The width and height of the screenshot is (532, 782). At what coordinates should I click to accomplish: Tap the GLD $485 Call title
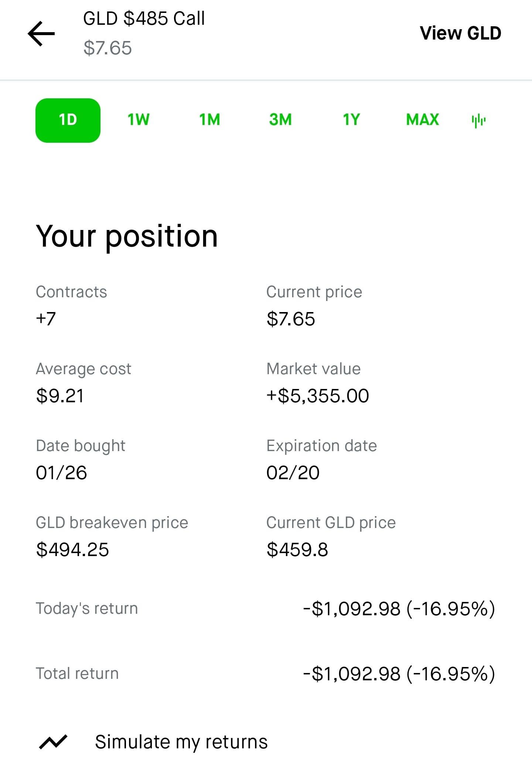[144, 18]
